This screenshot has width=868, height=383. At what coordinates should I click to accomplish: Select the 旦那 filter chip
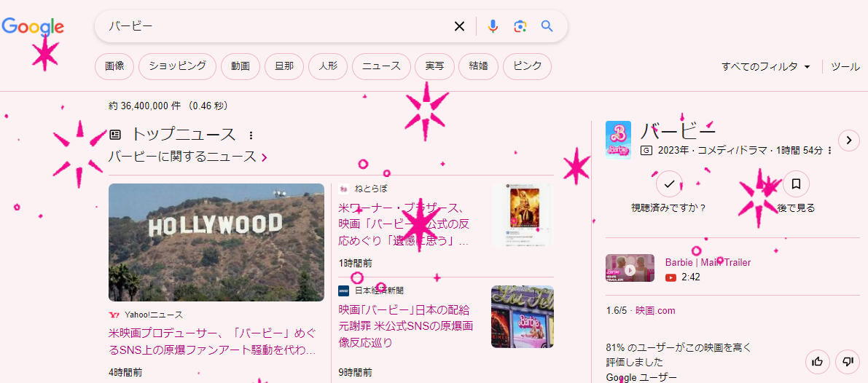point(284,67)
